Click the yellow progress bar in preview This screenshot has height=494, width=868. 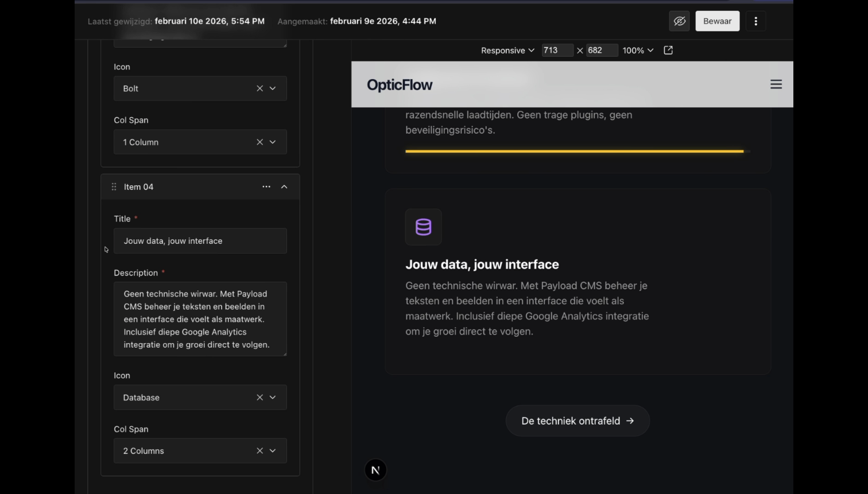point(574,151)
